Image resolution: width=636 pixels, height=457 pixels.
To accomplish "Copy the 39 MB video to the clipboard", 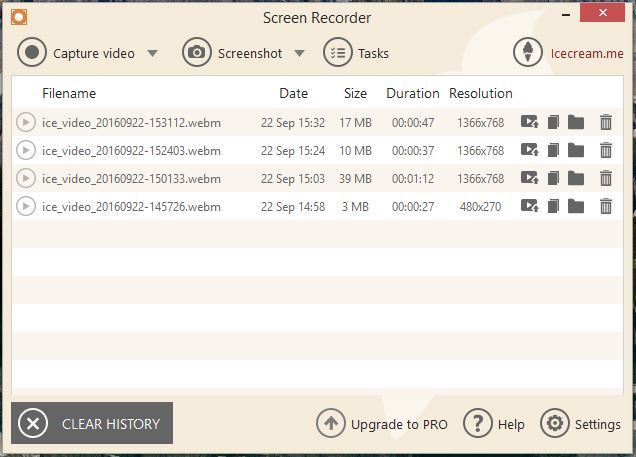I will [x=552, y=179].
